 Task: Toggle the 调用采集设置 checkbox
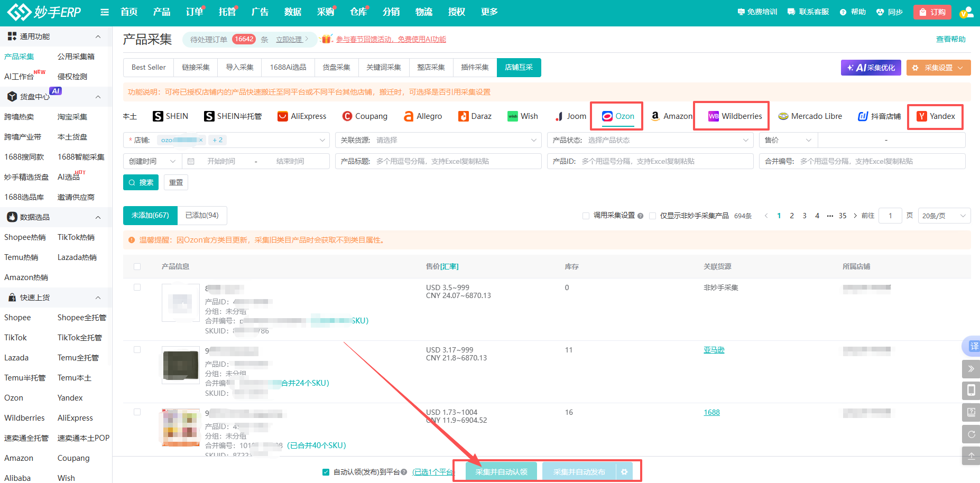pos(586,216)
